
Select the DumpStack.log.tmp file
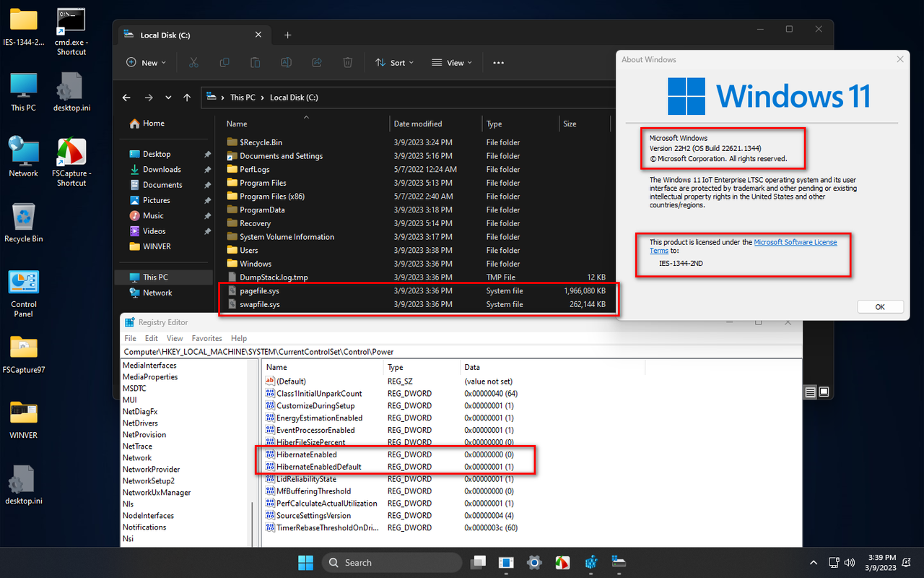pos(417,277)
